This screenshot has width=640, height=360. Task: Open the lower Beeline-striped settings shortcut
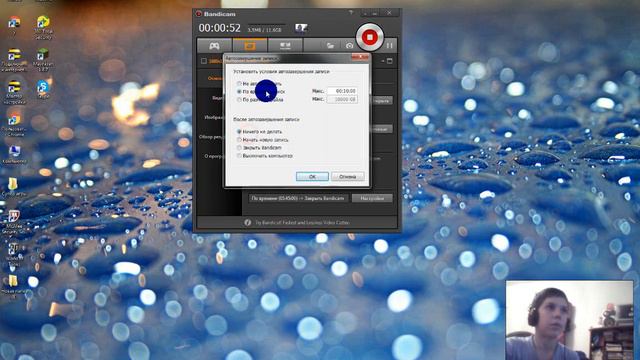pyautogui.click(x=14, y=92)
